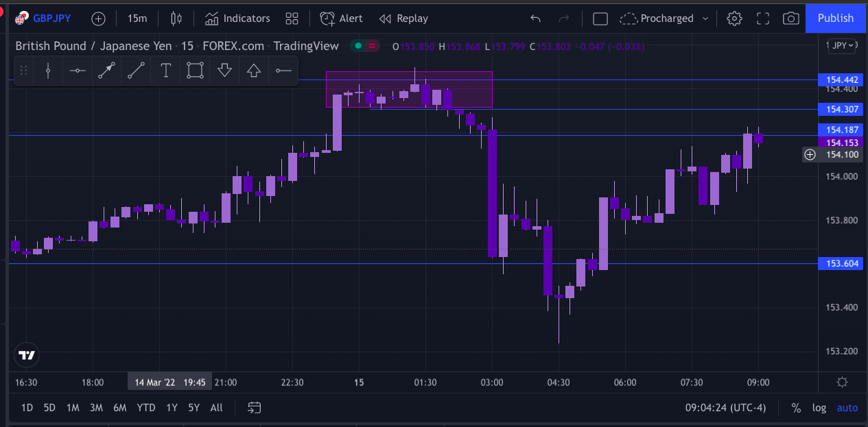Toggle log scale on the price axis
Image resolution: width=868 pixels, height=427 pixels.
pyautogui.click(x=819, y=407)
